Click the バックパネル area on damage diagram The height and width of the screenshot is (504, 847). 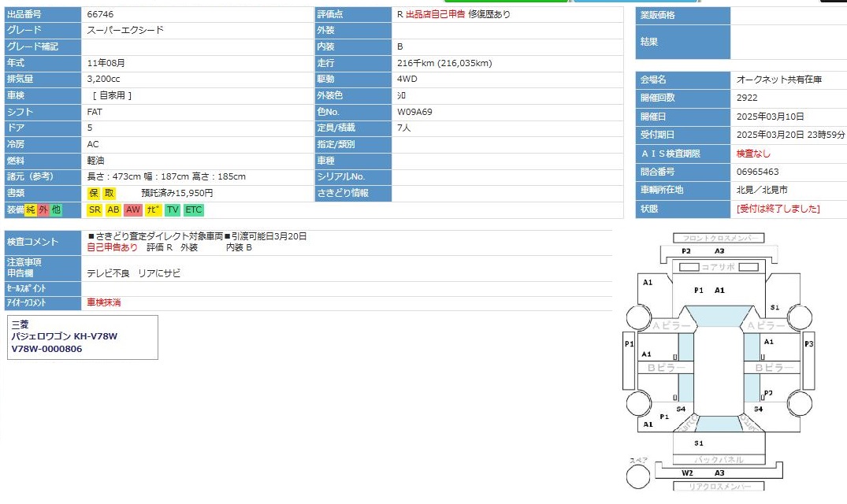(x=719, y=459)
